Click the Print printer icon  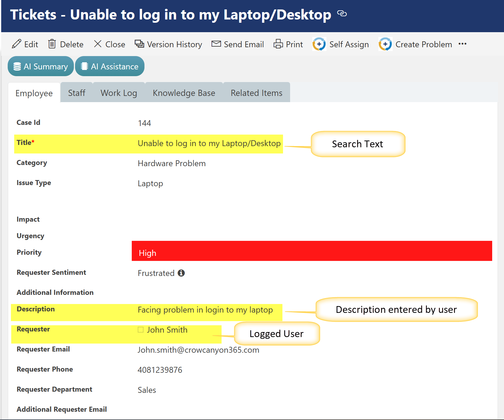click(278, 44)
